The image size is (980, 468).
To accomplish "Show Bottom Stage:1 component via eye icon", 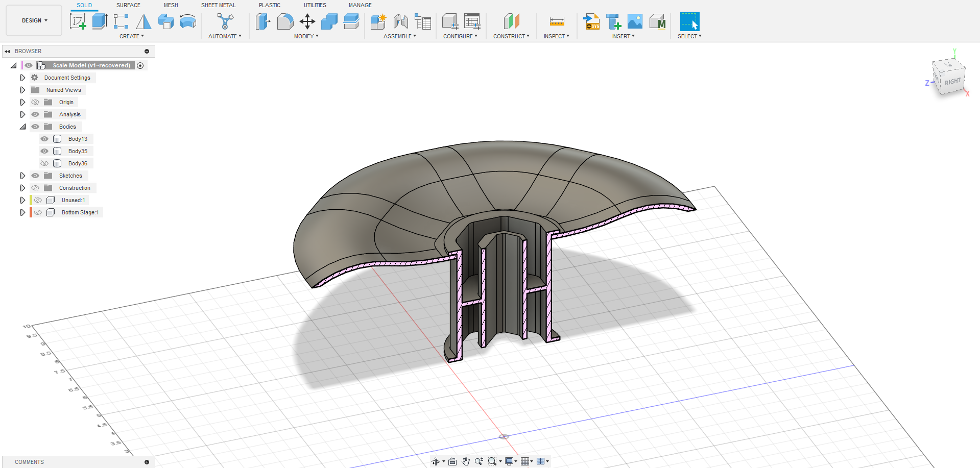I will pos(38,212).
